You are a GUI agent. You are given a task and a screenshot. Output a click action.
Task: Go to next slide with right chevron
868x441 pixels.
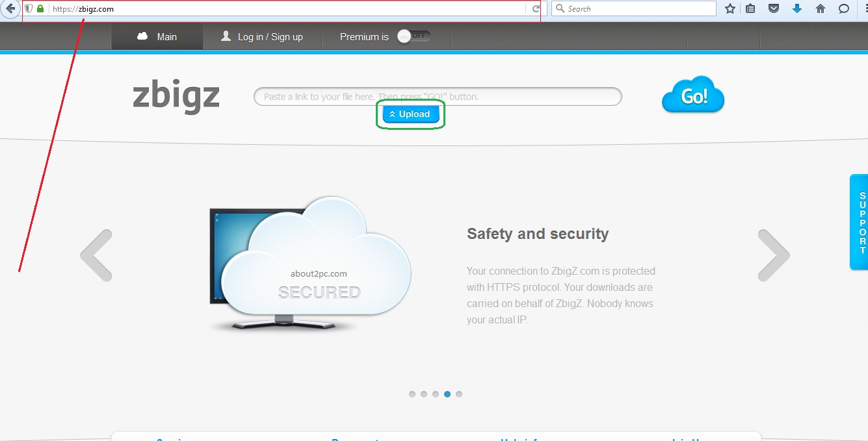click(x=774, y=255)
